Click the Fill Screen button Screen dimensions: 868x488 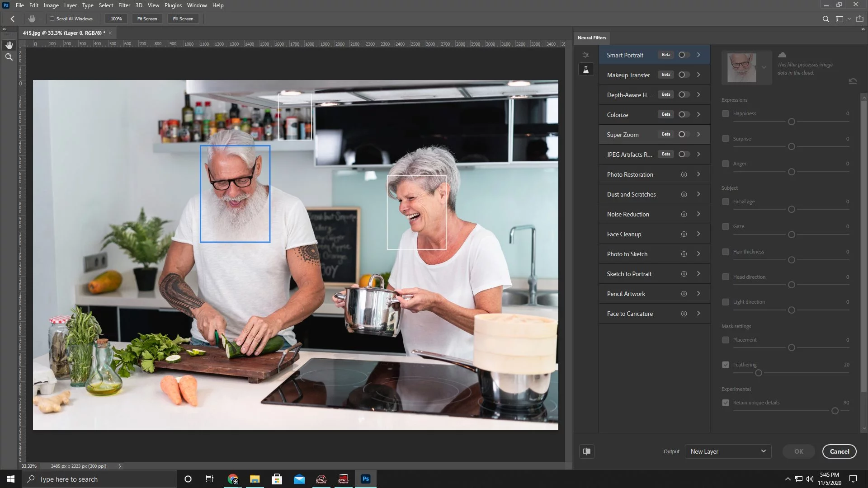(183, 19)
